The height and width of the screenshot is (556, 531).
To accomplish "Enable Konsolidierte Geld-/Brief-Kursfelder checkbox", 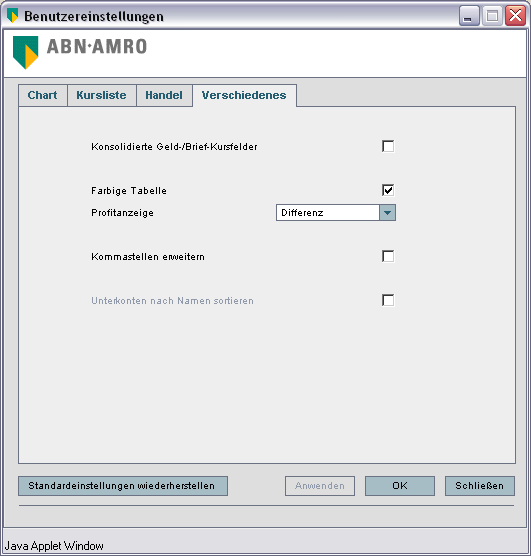I will 388,146.
